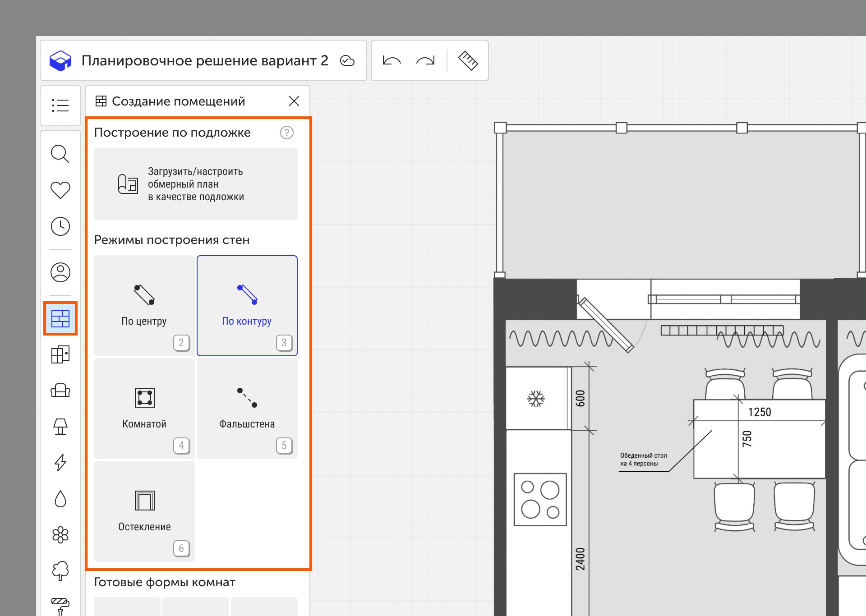This screenshot has width=866, height=616.
Task: Open the user profile icon
Action: 60,272
